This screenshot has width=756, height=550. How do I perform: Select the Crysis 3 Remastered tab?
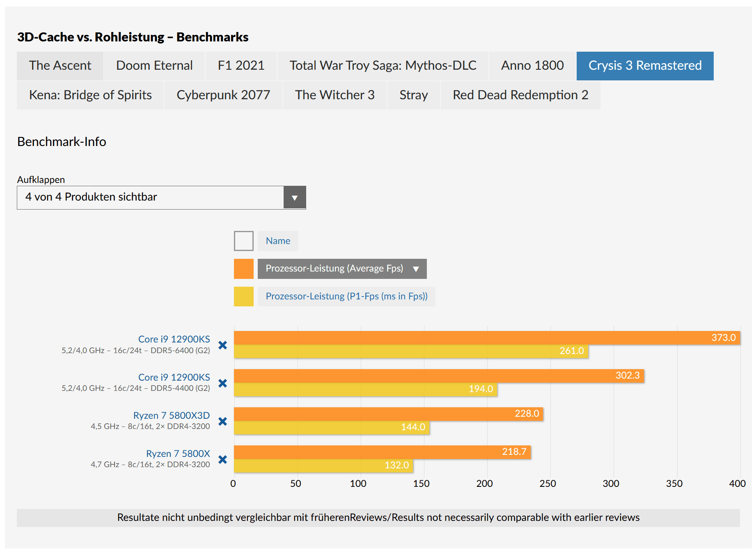[x=645, y=66]
